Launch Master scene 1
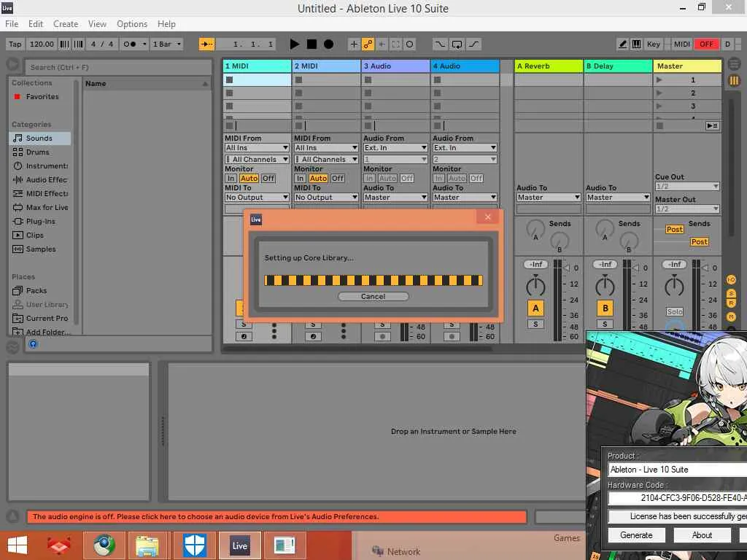 [659, 80]
